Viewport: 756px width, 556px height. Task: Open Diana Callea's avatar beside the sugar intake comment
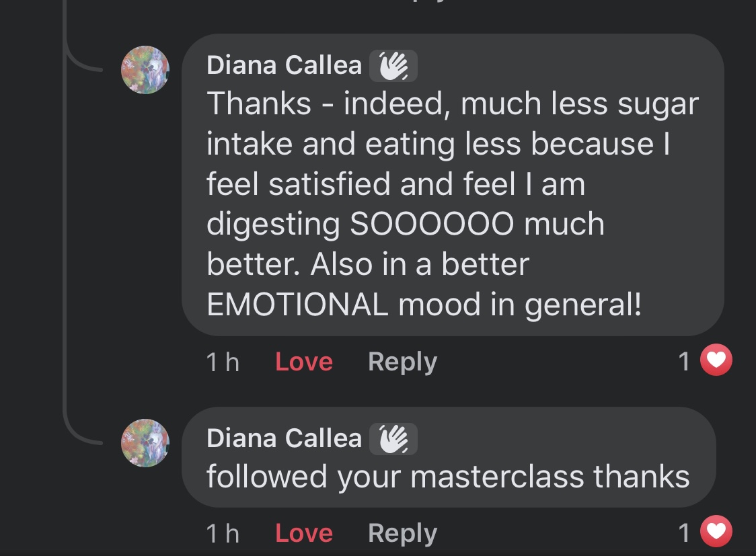click(x=145, y=70)
